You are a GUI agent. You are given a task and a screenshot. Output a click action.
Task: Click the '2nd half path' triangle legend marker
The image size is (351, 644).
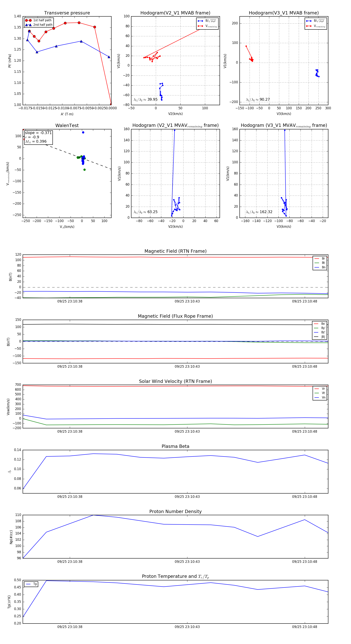click(28, 25)
